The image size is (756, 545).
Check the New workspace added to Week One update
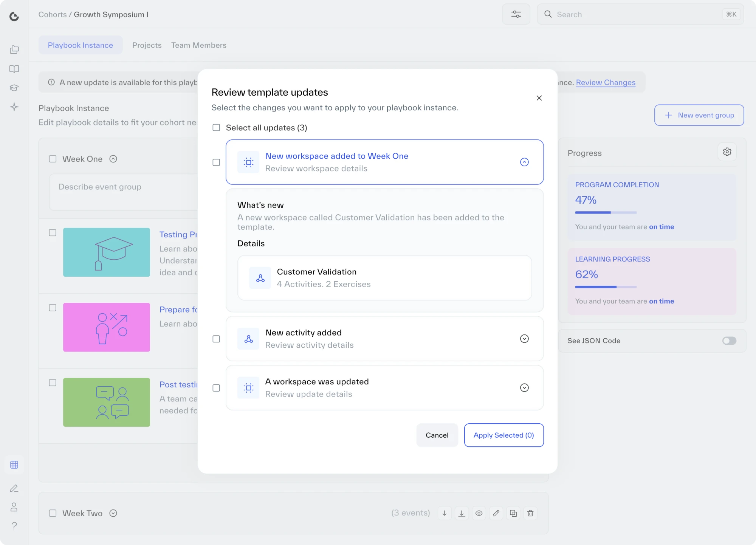(216, 162)
